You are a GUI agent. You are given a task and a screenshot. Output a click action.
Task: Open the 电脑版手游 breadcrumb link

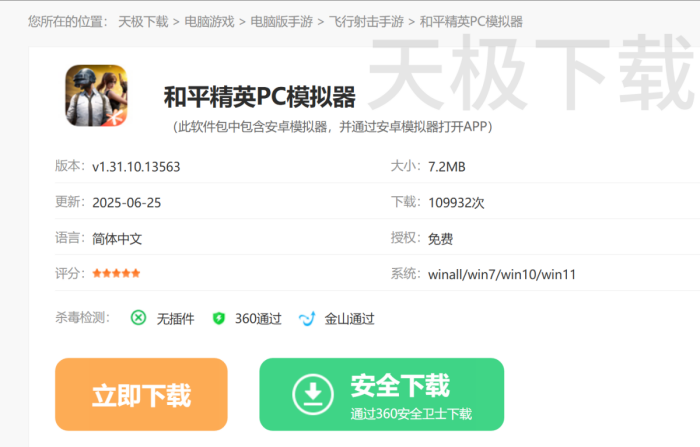point(281,21)
